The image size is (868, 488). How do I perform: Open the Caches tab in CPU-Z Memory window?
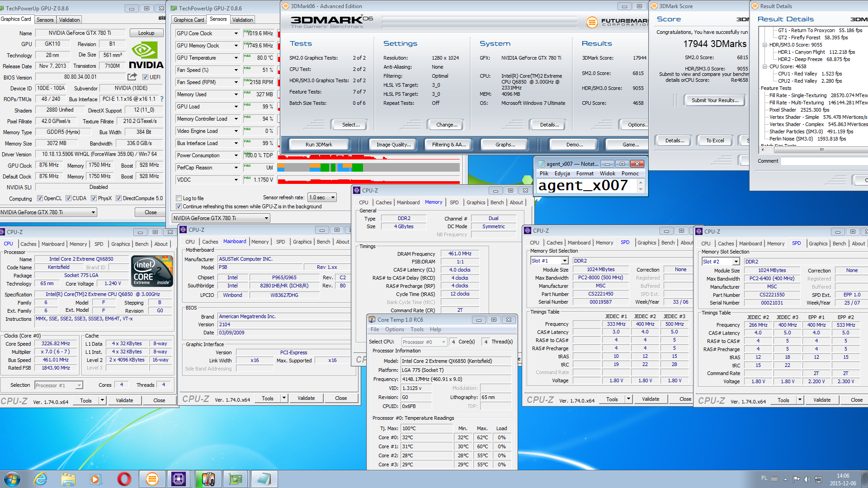(383, 202)
